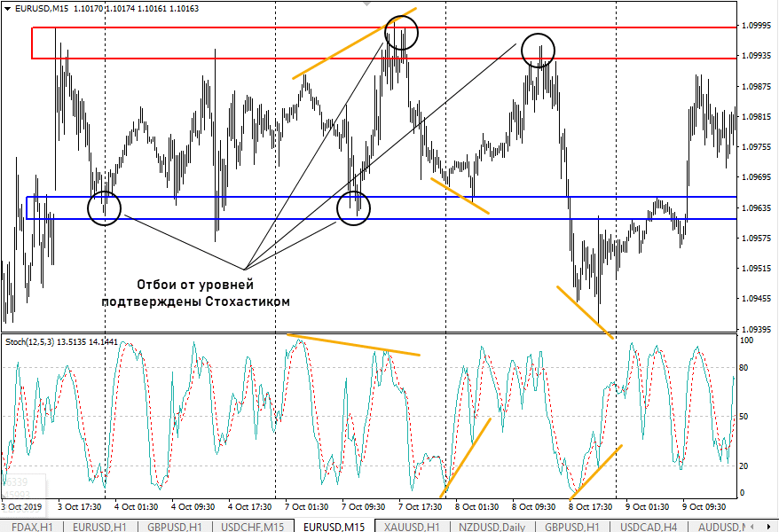Switch to the USDCHF,M15 chart tab
779x532 pixels.
tap(252, 527)
